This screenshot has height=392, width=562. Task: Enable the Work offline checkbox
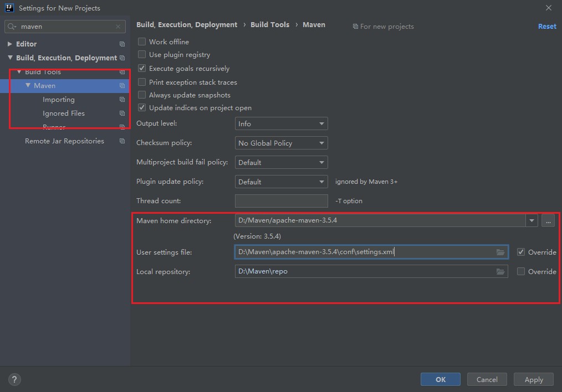[x=142, y=42]
